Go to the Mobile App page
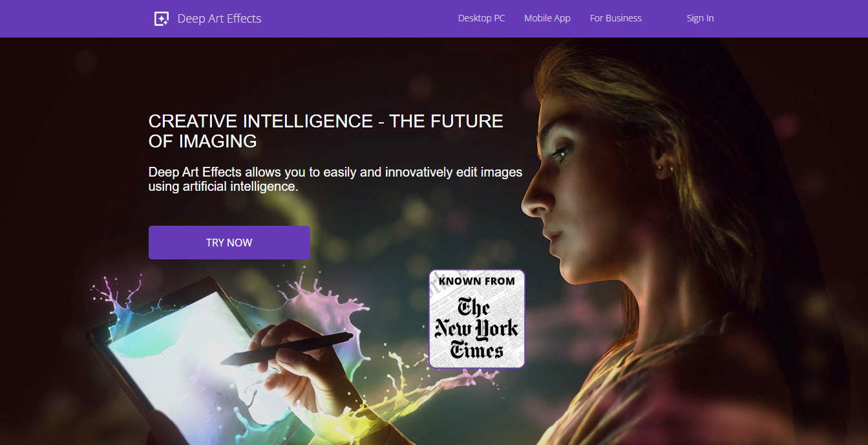Viewport: 868px width, 445px height. coord(547,18)
